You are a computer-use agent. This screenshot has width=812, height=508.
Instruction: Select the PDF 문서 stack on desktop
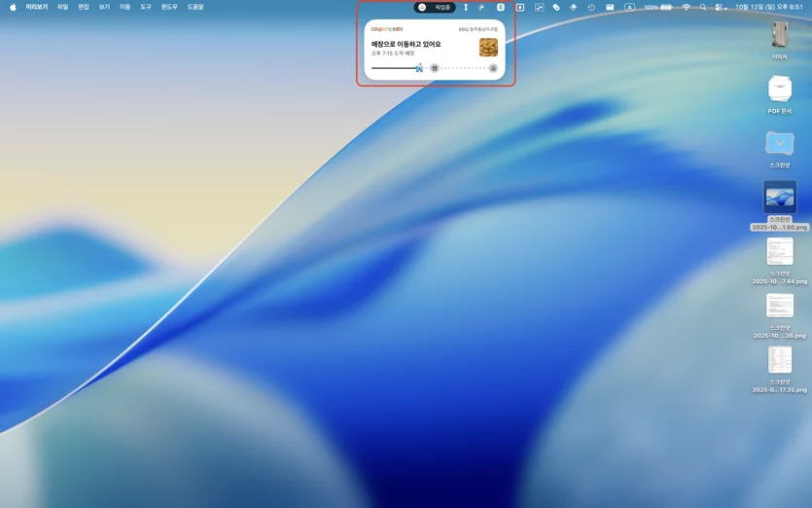pos(779,94)
